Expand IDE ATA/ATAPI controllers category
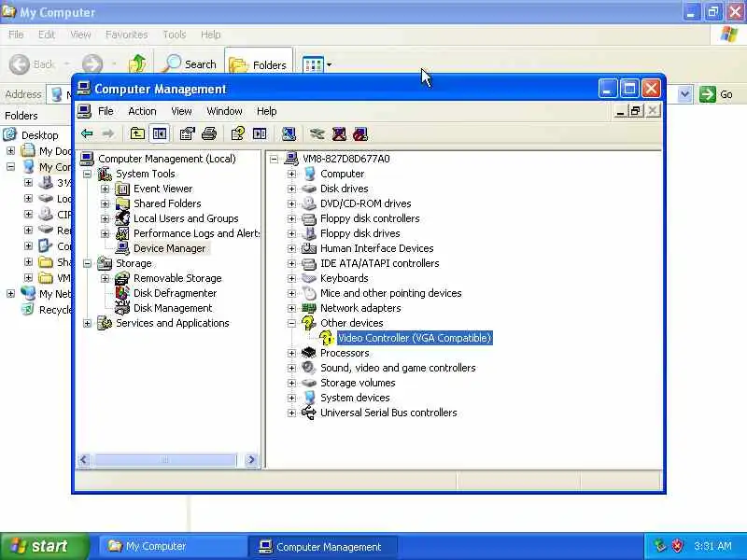The height and width of the screenshot is (560, 747). coord(291,263)
